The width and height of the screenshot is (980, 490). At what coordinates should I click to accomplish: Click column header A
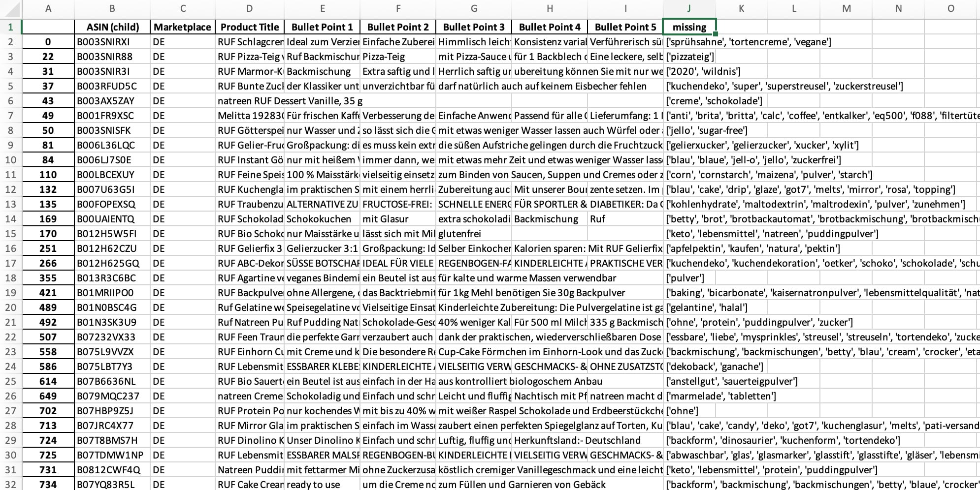(48, 8)
